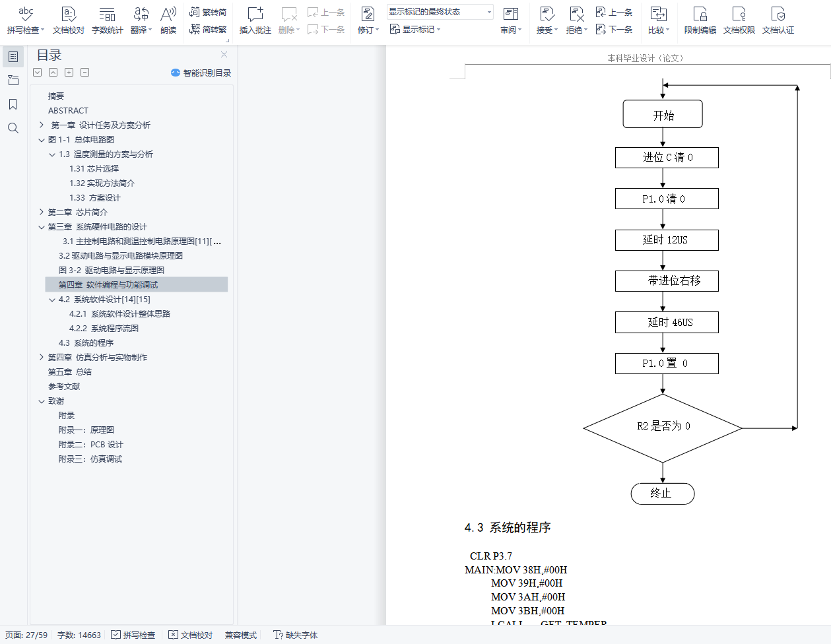
Task: Jump to 4.2.2 系统程序流图
Action: (104, 328)
